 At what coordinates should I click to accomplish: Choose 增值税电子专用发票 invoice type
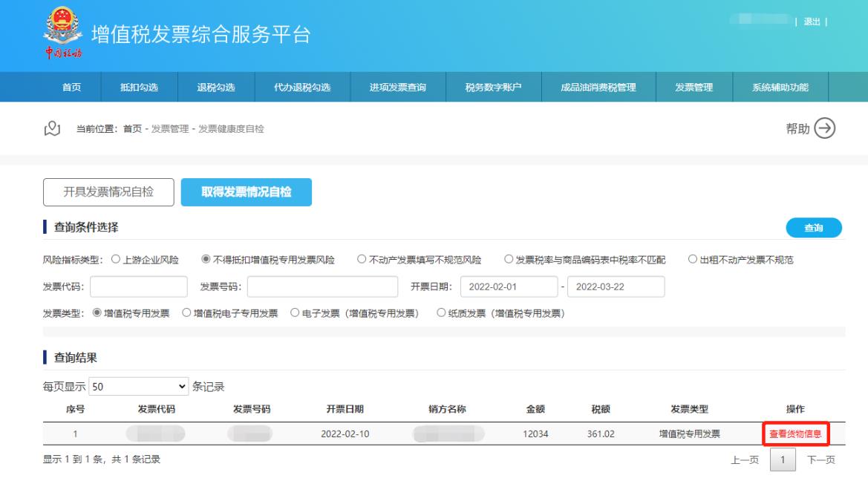(x=187, y=313)
